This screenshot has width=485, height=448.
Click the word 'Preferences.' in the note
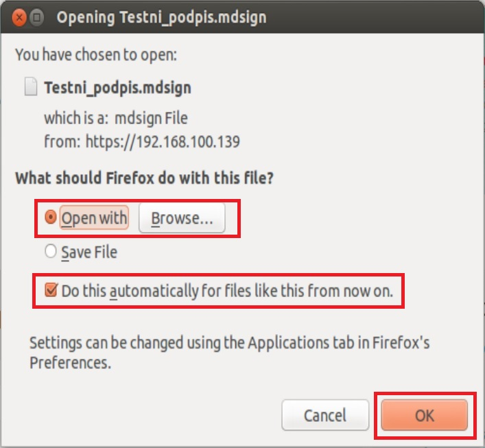pos(70,363)
